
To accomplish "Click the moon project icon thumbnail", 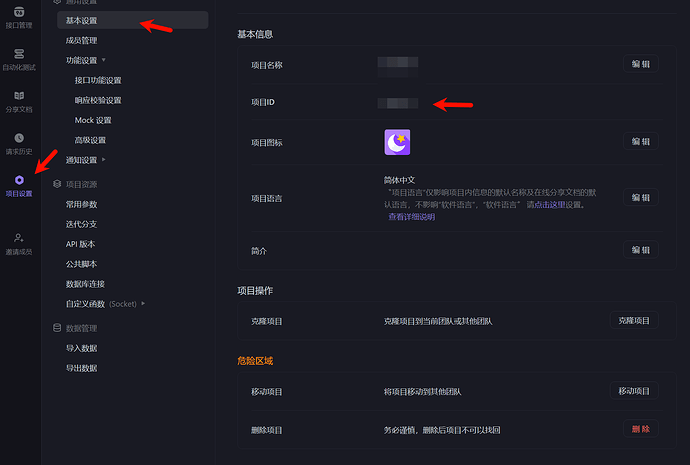I will click(397, 142).
